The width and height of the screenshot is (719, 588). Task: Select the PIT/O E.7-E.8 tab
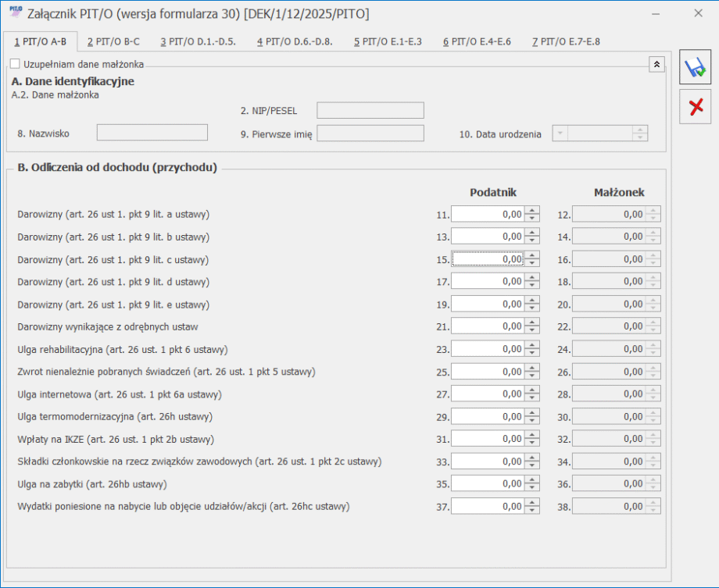coord(566,41)
